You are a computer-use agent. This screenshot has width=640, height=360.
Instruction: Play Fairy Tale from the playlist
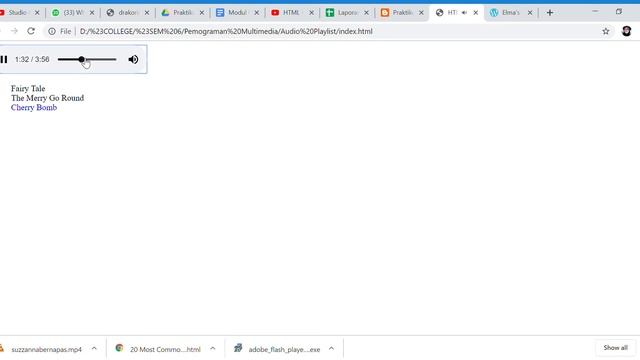(28, 89)
